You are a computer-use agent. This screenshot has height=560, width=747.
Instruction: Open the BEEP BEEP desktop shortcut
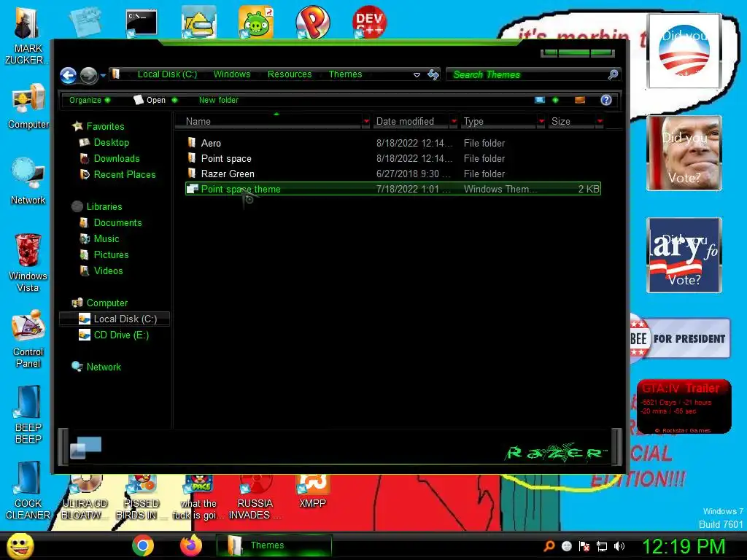[28, 414]
